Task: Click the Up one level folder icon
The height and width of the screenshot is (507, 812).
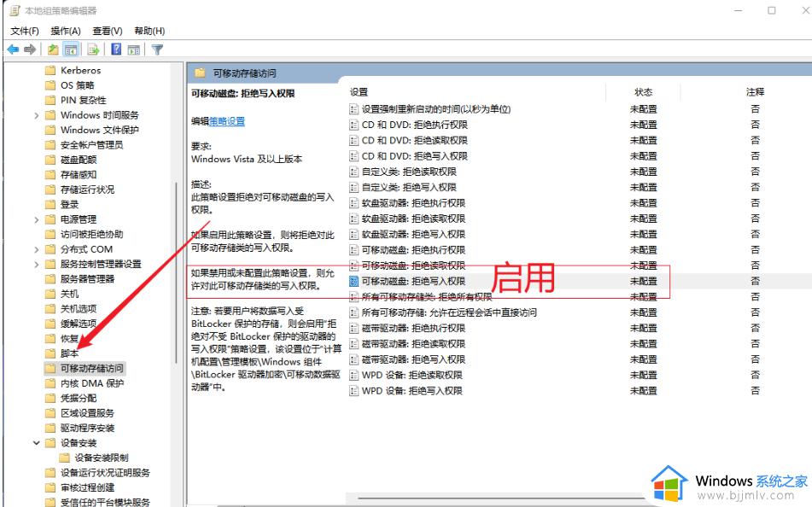Action: 53,50
